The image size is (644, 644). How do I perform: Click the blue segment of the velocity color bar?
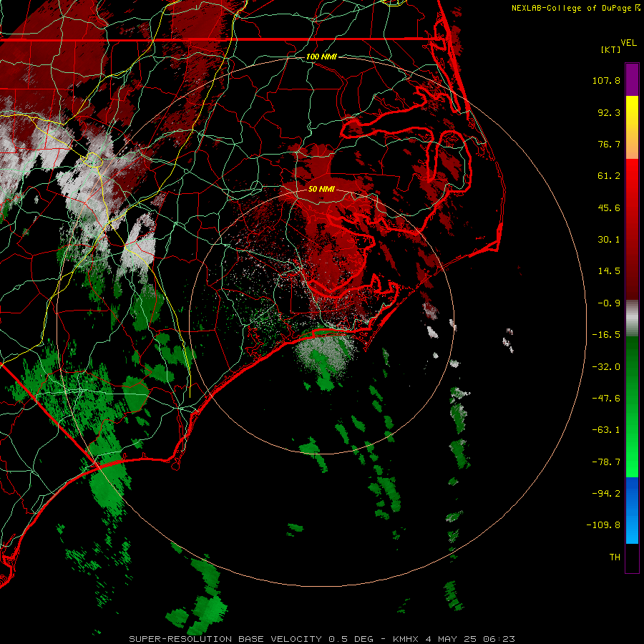point(632,510)
